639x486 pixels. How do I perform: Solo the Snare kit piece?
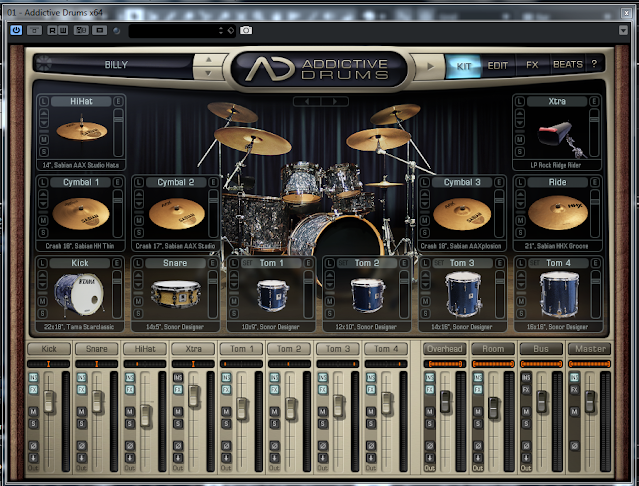tap(138, 313)
